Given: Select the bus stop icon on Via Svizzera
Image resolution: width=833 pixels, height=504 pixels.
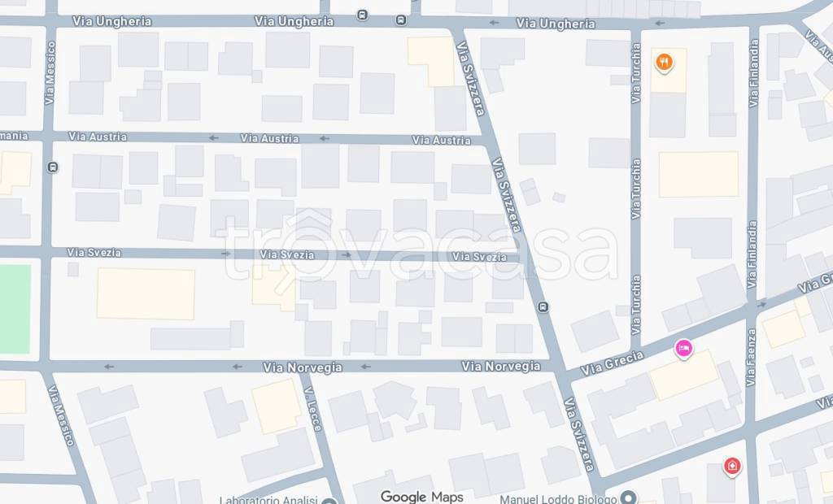Looking at the screenshot, I should [x=543, y=307].
